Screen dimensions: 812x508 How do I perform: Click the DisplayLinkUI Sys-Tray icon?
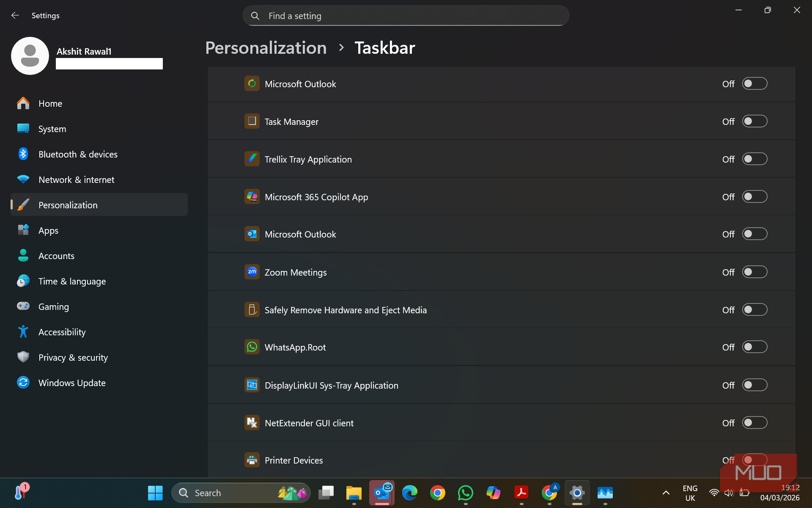point(252,385)
